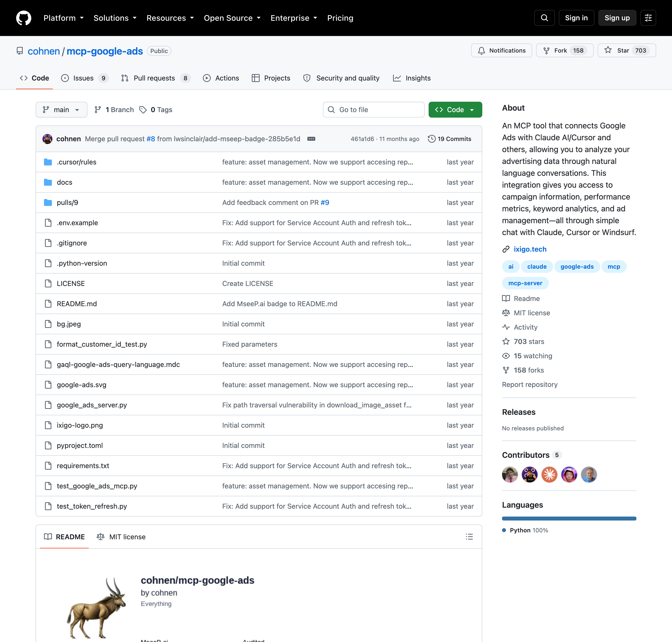Image resolution: width=672 pixels, height=642 pixels.
Task: Expand the Platform menu
Action: [x=63, y=18]
